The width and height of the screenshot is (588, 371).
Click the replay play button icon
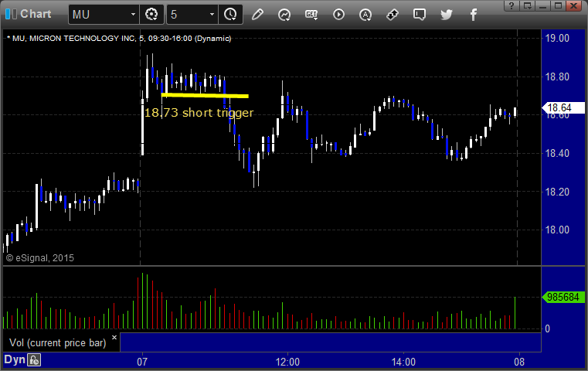coord(338,15)
